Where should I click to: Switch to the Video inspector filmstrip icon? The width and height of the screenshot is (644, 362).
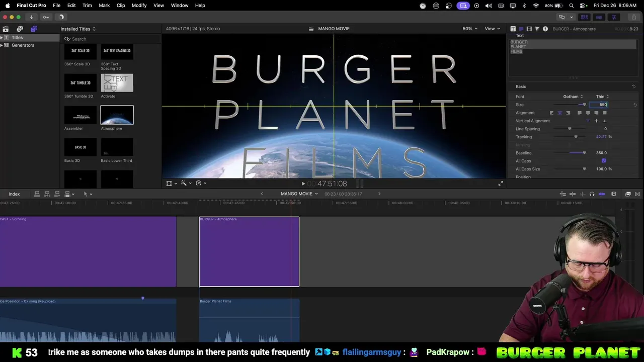pyautogui.click(x=529, y=29)
